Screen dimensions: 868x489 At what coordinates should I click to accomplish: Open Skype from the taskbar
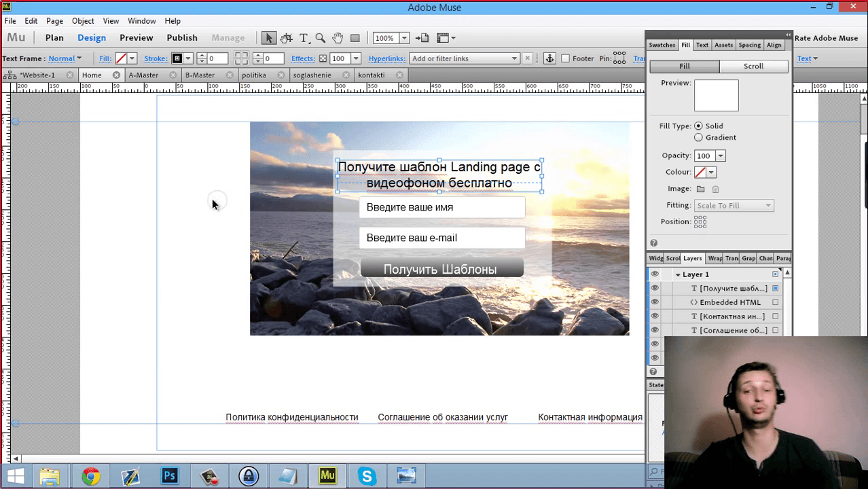click(x=367, y=476)
